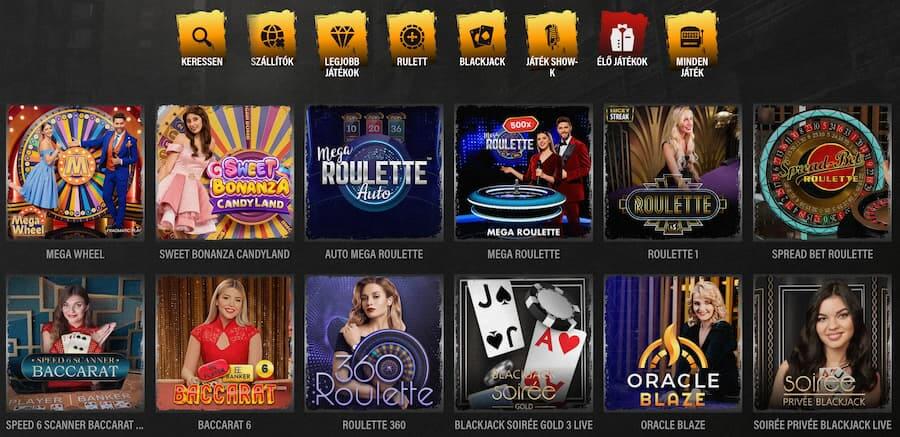Click the Keressen magnifier search icon
Image resolution: width=900 pixels, height=437 pixels.
point(201,37)
